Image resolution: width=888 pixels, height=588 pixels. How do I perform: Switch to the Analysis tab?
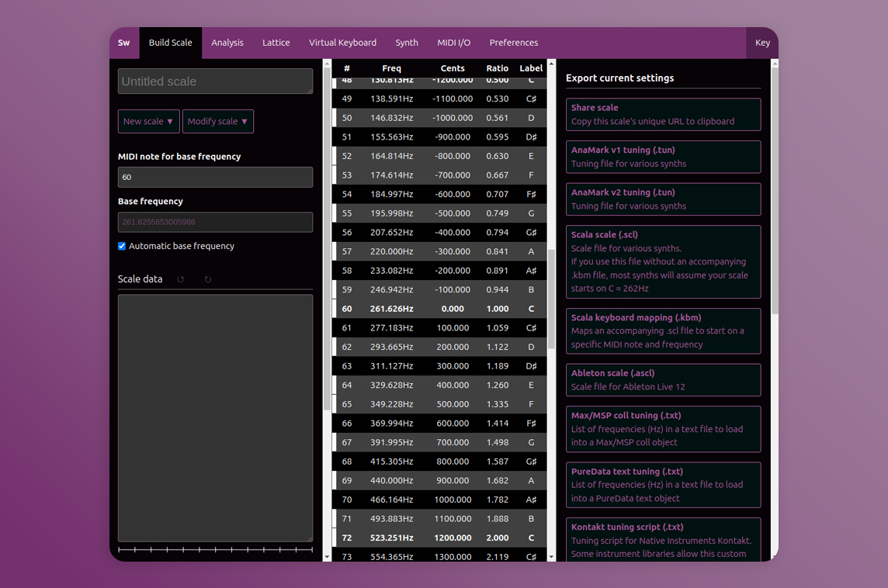(227, 43)
